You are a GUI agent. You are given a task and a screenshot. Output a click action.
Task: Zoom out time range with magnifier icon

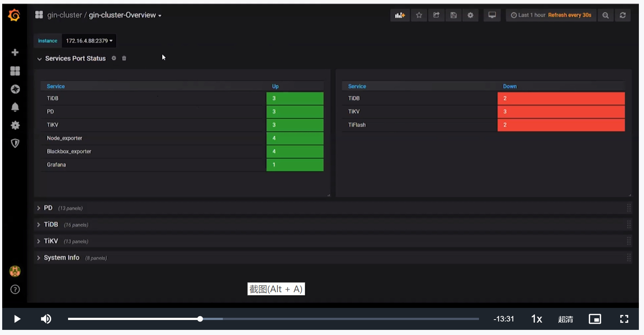[x=606, y=15]
